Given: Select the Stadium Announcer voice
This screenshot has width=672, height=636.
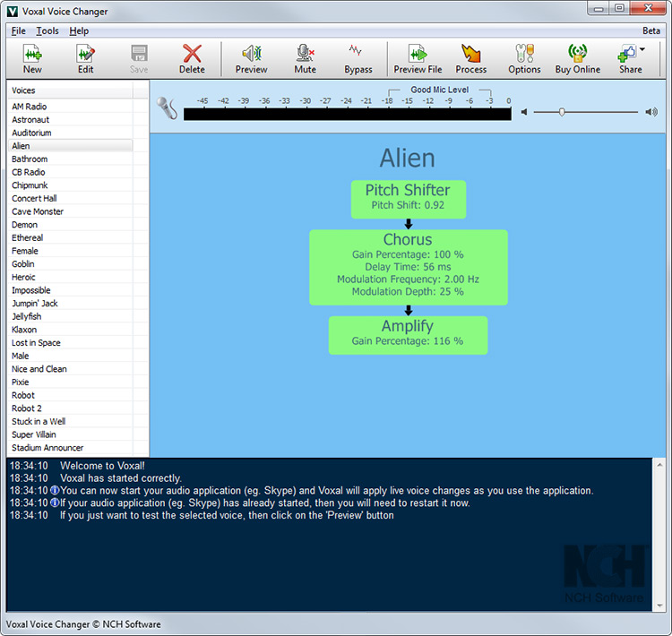Looking at the screenshot, I should click(70, 448).
